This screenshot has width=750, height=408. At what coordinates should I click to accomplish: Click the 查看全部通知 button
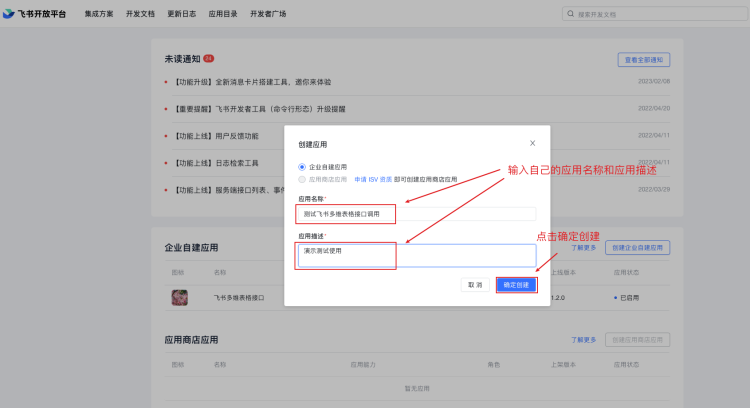coord(644,60)
